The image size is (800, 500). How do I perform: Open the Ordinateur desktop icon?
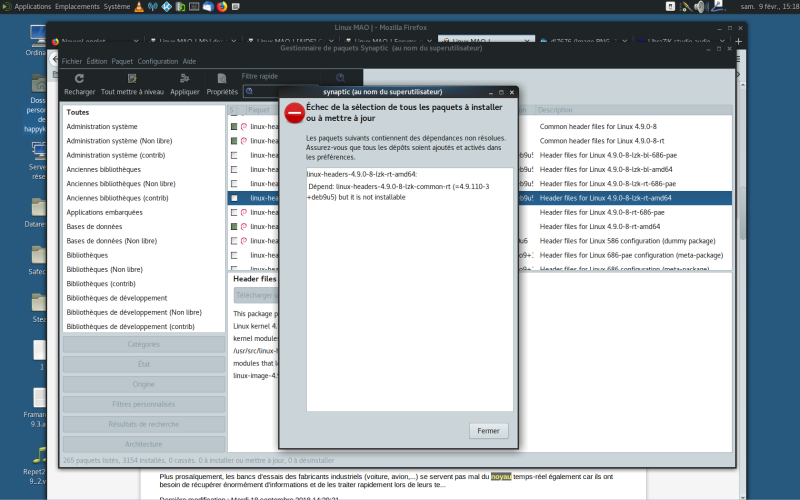click(37, 41)
